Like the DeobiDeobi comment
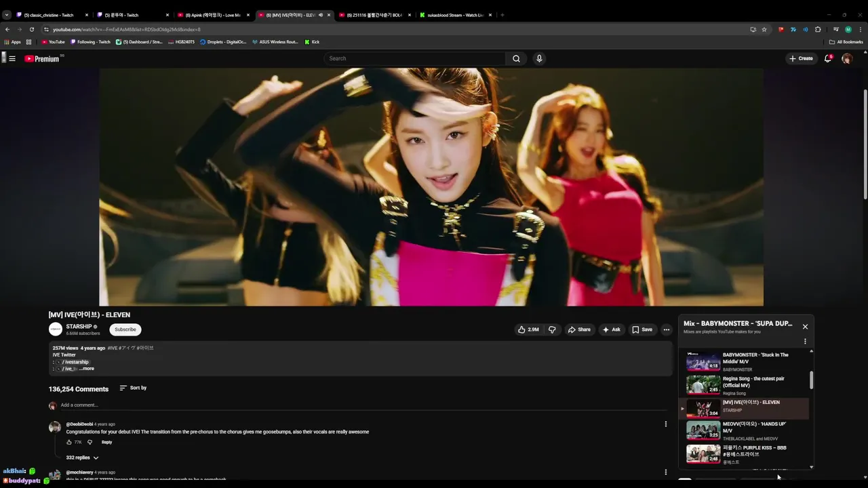 pos(69,442)
